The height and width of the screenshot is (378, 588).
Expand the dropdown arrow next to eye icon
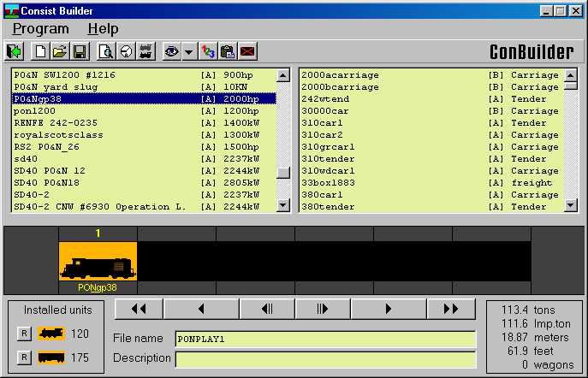point(189,51)
